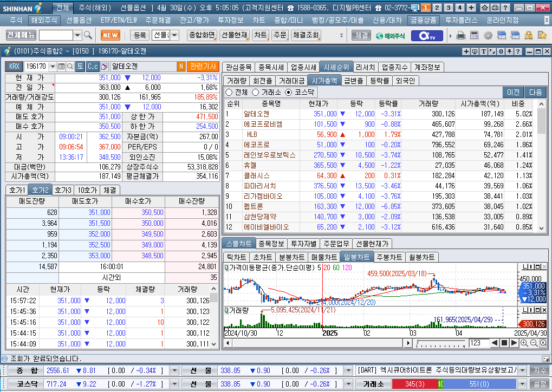This screenshot has width=552, height=392.
Task: Open stock list icon next to code 196170
Action: tap(62, 66)
